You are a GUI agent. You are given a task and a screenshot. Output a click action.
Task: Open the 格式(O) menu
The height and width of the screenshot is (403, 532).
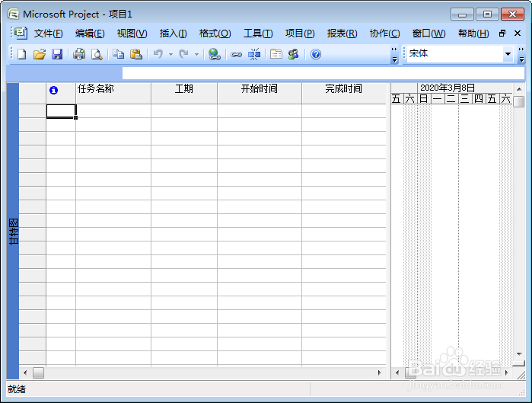point(215,34)
